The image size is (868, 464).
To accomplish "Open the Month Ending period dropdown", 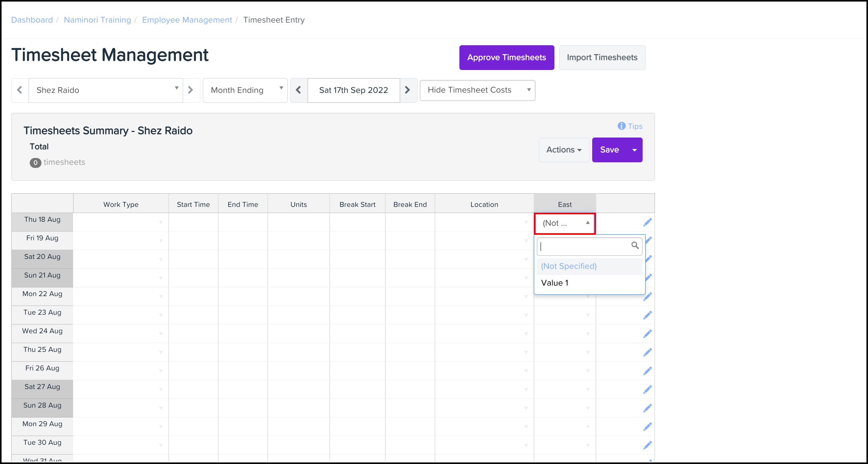I will coord(245,90).
